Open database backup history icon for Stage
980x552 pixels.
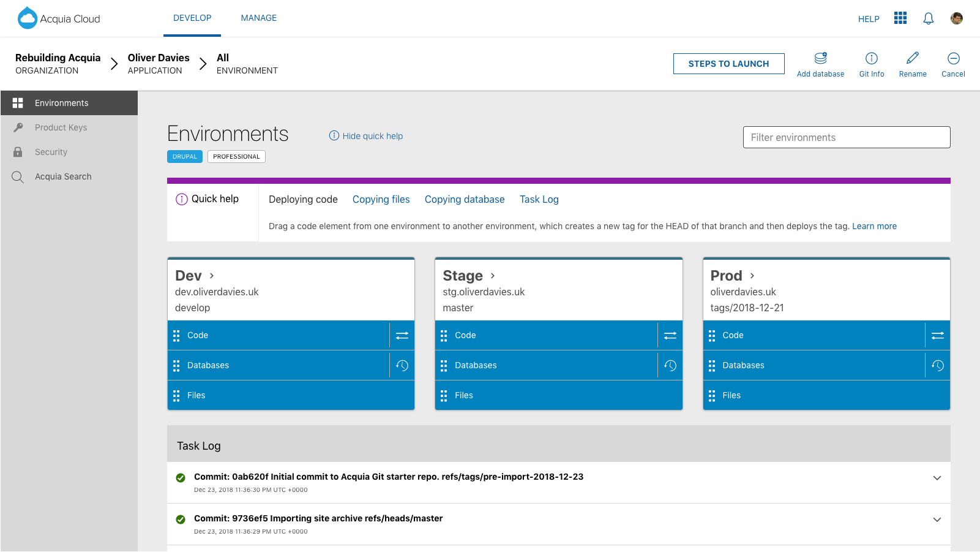point(670,365)
